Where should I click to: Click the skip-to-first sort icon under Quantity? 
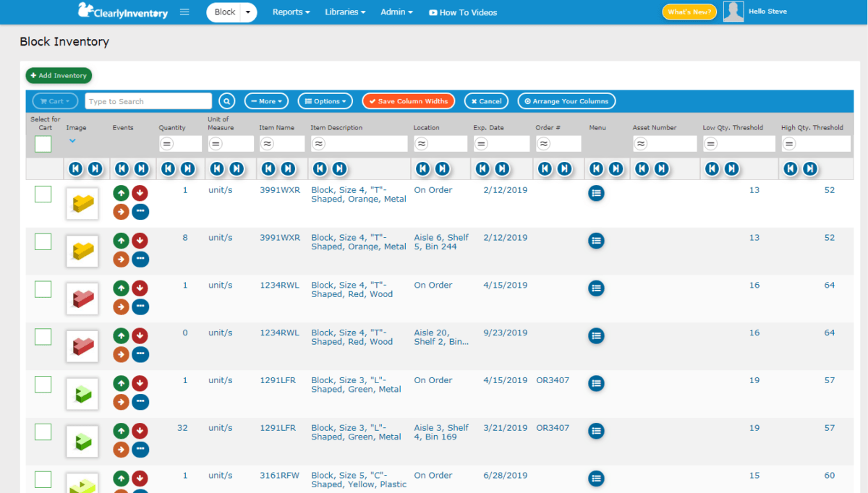point(169,168)
